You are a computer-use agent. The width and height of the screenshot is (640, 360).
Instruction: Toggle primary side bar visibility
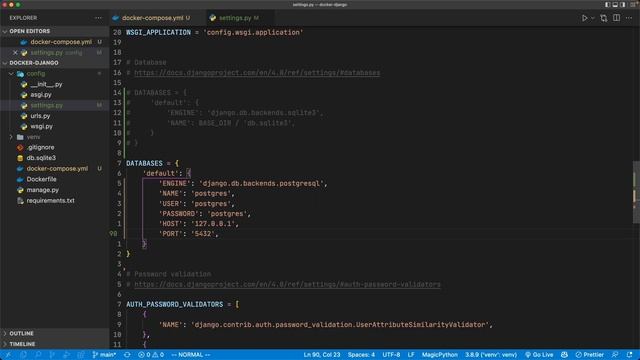(607, 4)
